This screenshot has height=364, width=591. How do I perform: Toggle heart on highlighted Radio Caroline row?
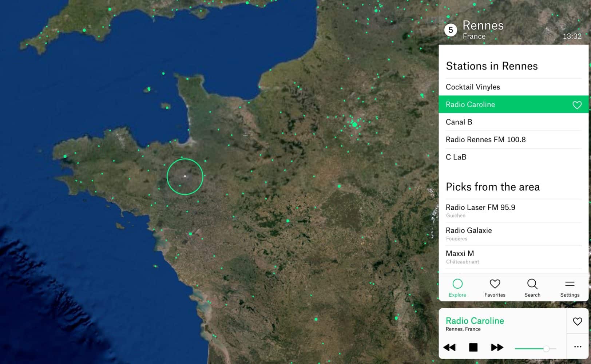pyautogui.click(x=577, y=105)
